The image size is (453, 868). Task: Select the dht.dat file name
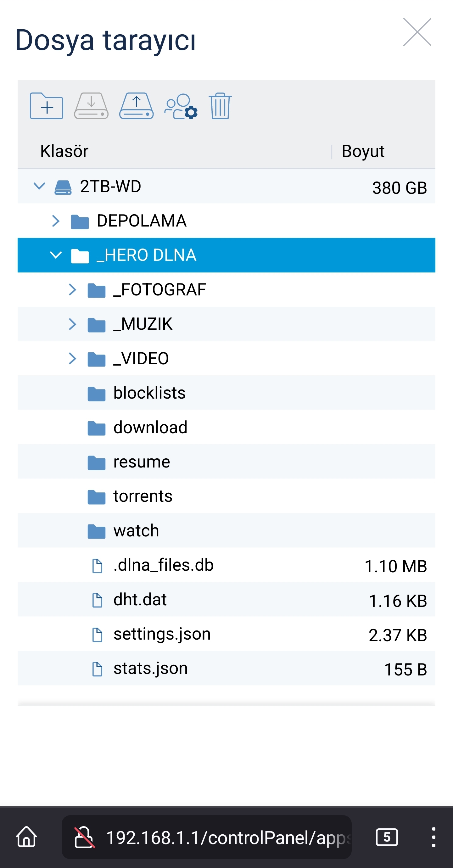point(140,599)
